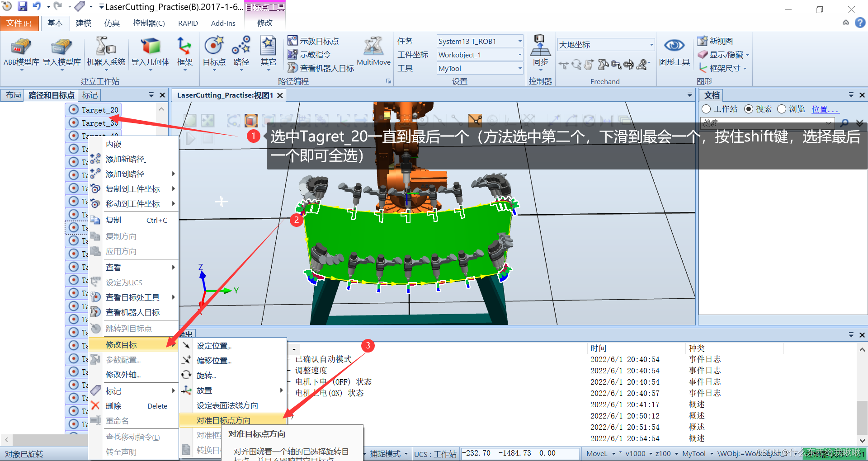Choose 偏移位置 in the submenu
The image size is (868, 461).
coord(233,361)
